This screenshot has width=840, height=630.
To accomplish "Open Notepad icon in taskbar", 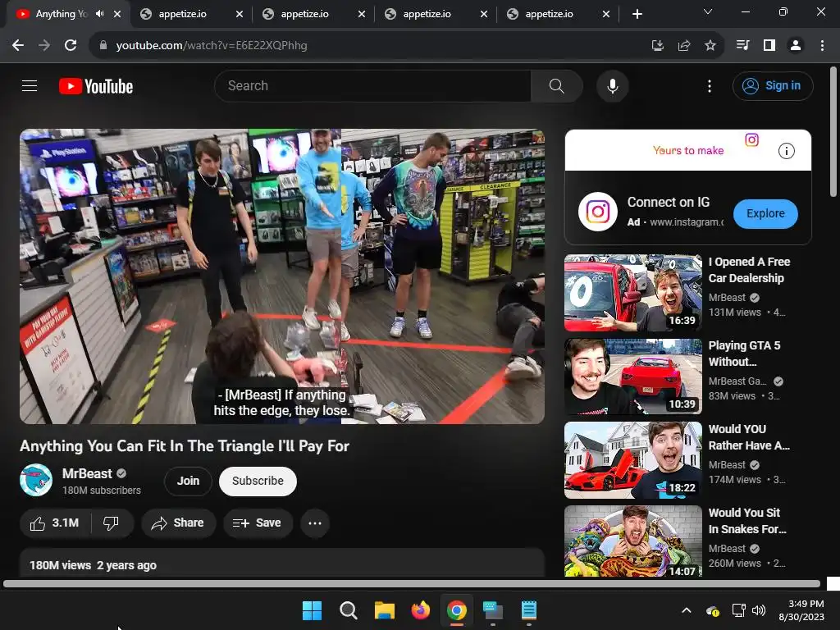I will [x=529, y=610].
